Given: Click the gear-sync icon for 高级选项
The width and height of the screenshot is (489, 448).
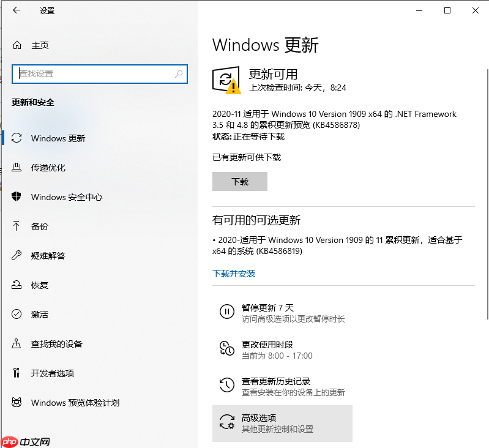Looking at the screenshot, I should [226, 422].
